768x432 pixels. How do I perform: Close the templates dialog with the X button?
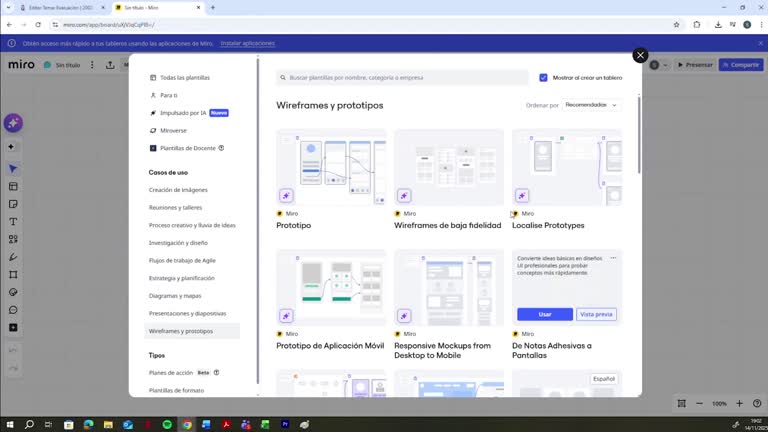(x=640, y=55)
